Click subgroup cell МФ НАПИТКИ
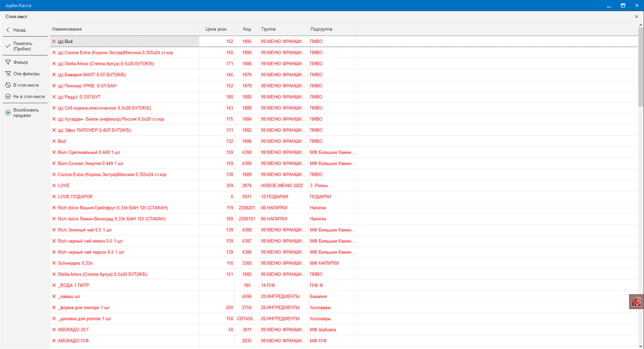 pos(333,263)
